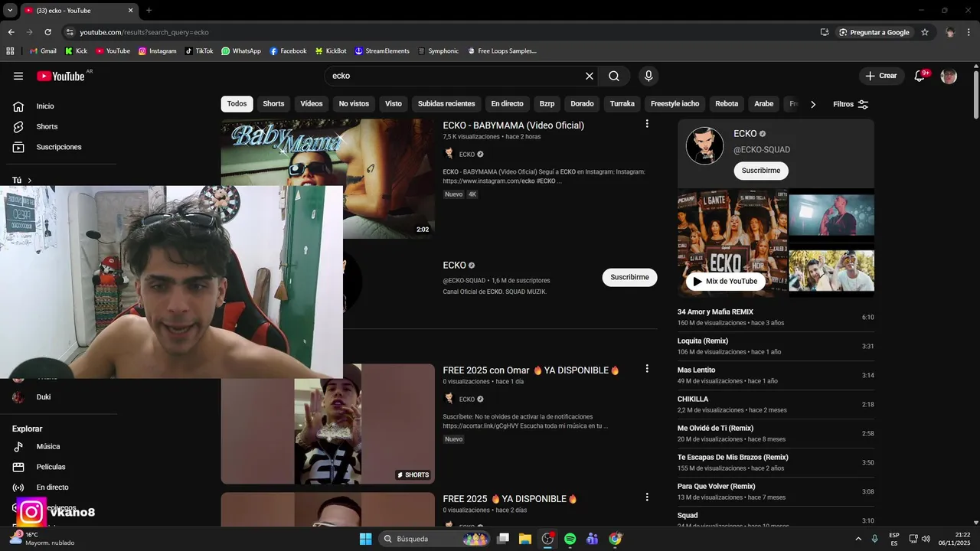Viewport: 980px width, 551px height.
Task: Open YouTube notifications bell
Action: pyautogui.click(x=920, y=76)
